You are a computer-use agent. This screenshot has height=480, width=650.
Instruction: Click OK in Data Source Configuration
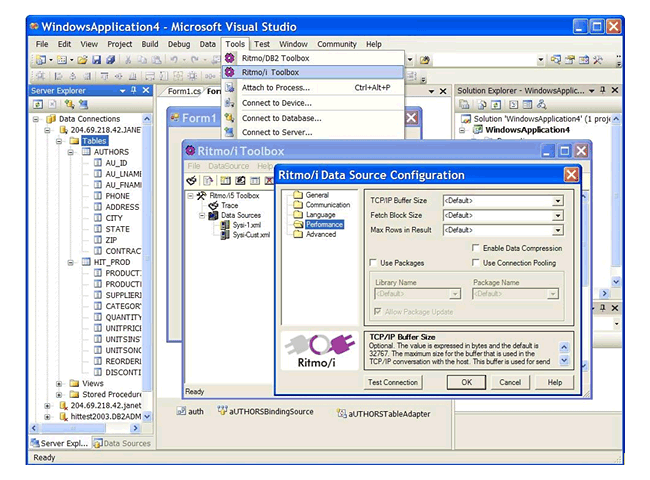point(466,382)
